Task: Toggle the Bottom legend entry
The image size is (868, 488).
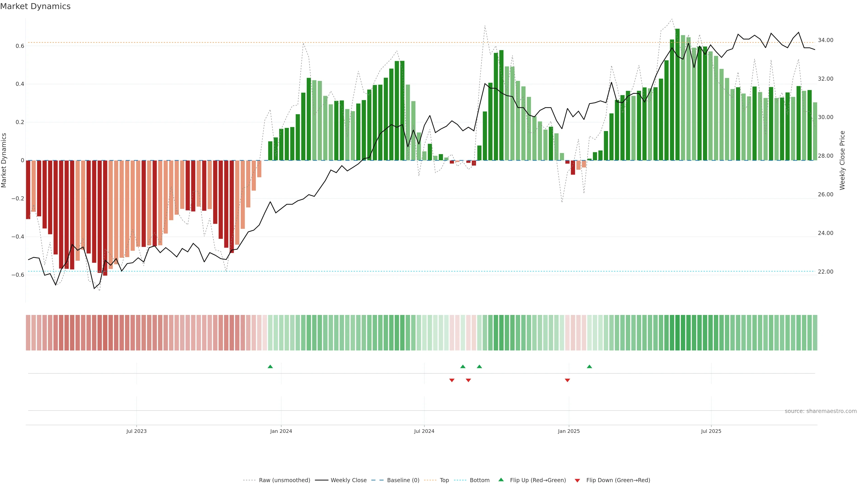Action: 479,480
